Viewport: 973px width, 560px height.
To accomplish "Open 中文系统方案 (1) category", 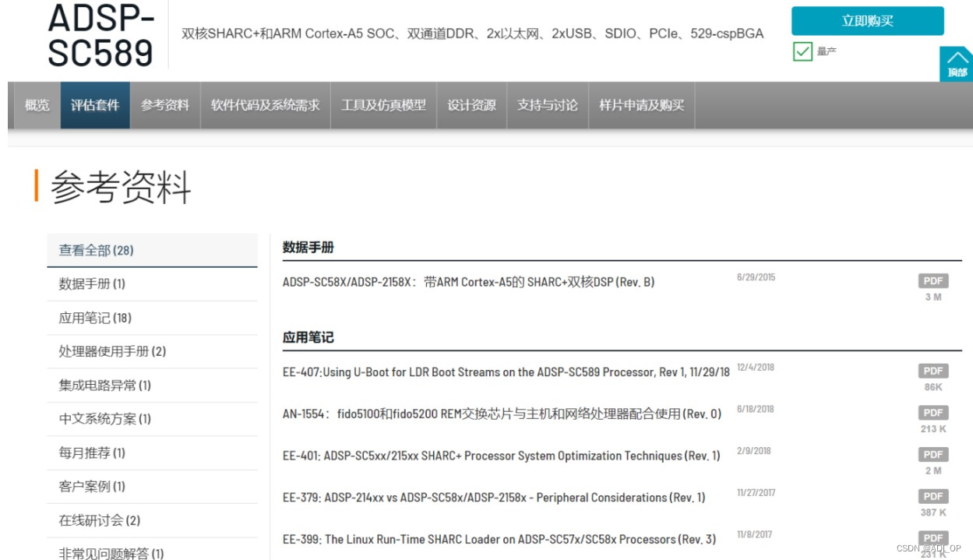I will point(152,419).
